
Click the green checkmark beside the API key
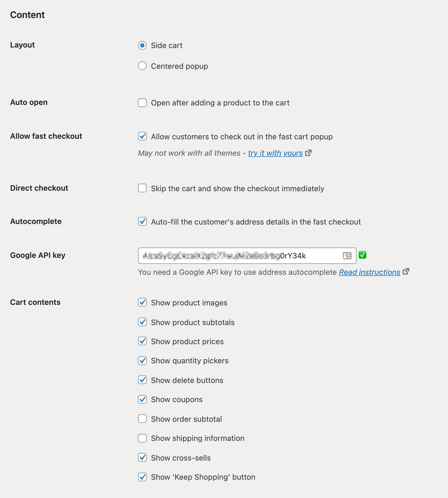click(x=363, y=255)
